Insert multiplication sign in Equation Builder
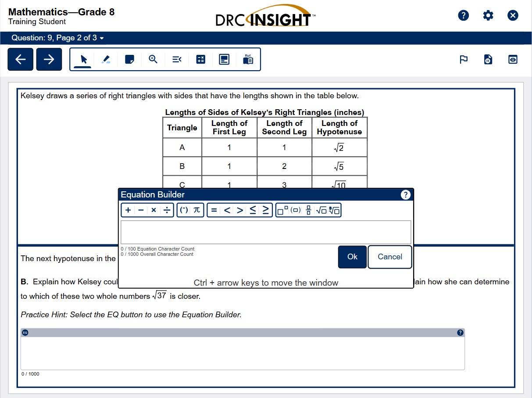This screenshot has height=398, width=532. pos(154,210)
